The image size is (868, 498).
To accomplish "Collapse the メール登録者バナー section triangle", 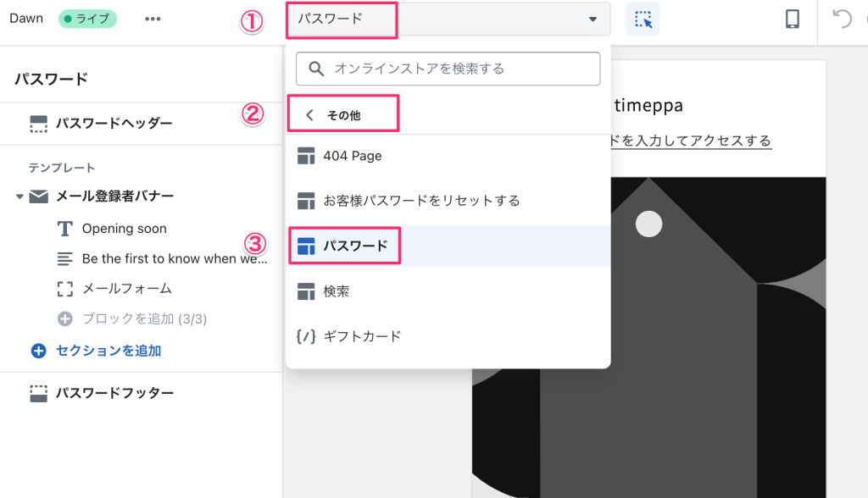I will pos(19,196).
